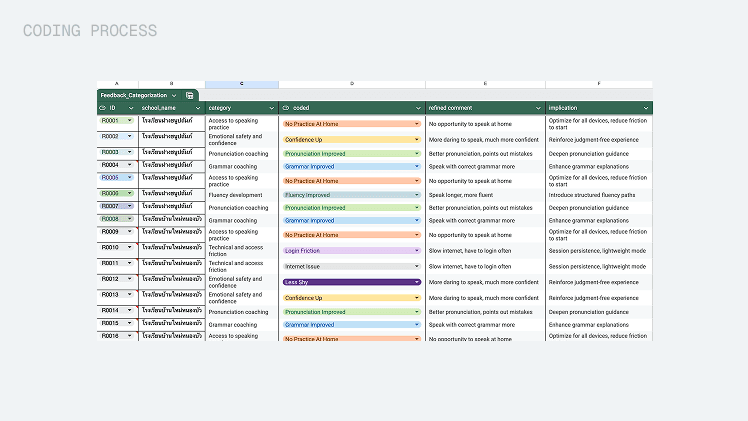Click the No Practice At Home chip in row R0009
The height and width of the screenshot is (421, 748).
point(352,235)
